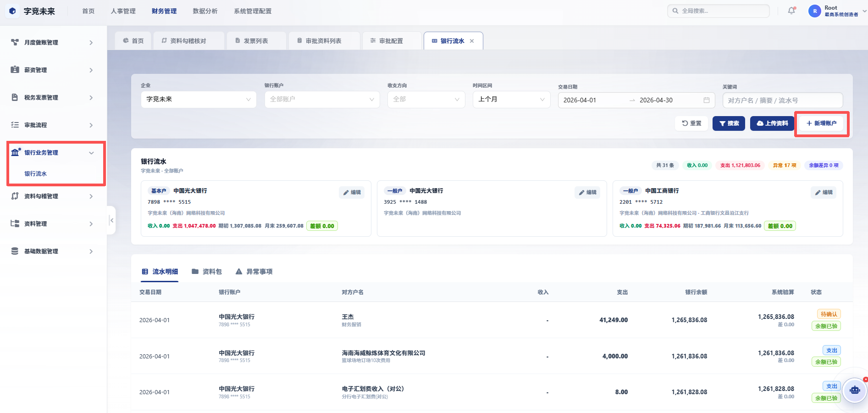Edit the 中国工商银行 2201 account

pos(824,192)
